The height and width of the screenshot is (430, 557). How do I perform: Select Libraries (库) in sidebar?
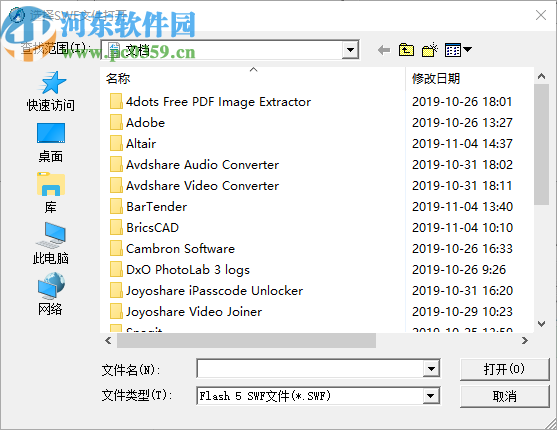click(51, 194)
